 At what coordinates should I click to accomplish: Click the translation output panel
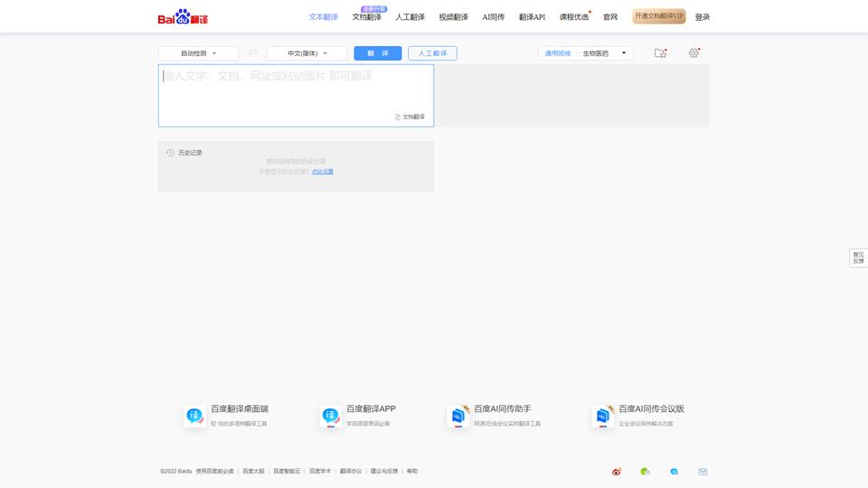(571, 96)
